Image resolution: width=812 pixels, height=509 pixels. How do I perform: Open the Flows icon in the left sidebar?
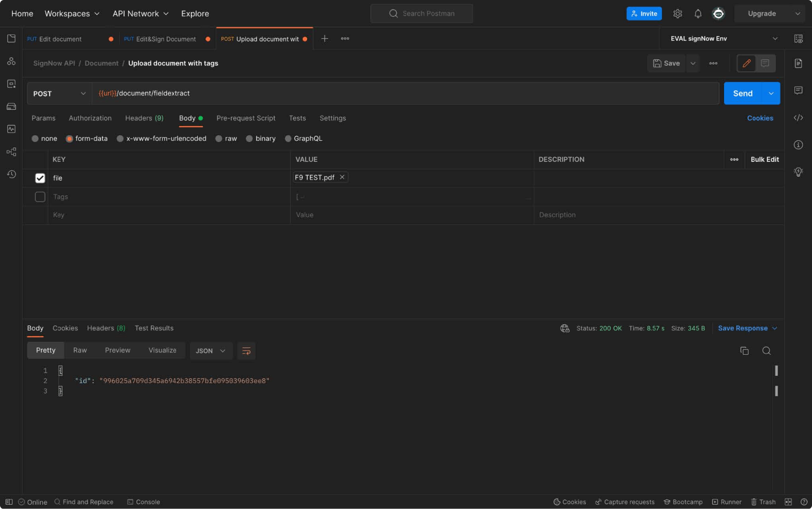(x=11, y=152)
